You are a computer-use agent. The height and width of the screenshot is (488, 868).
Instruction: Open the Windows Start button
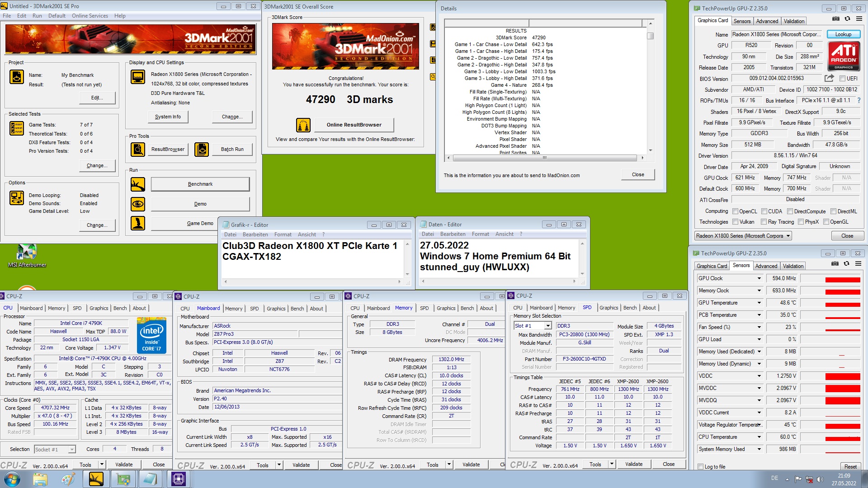[x=12, y=479]
